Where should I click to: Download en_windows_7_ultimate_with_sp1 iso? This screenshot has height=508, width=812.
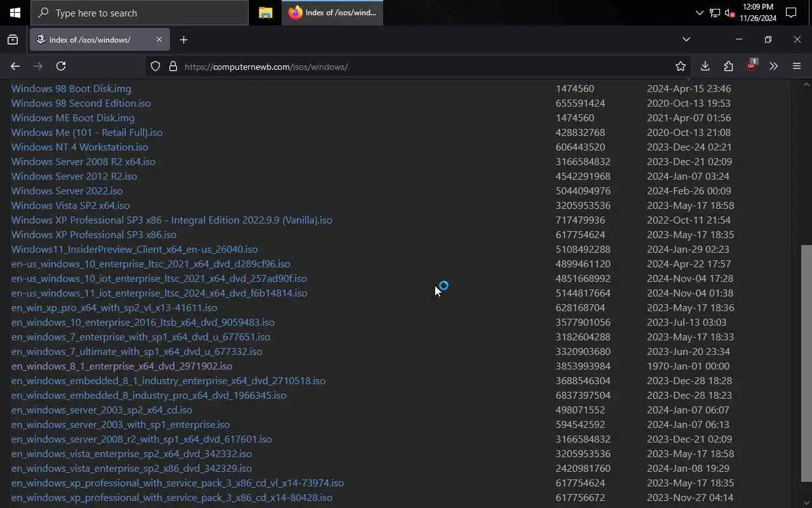pos(136,352)
